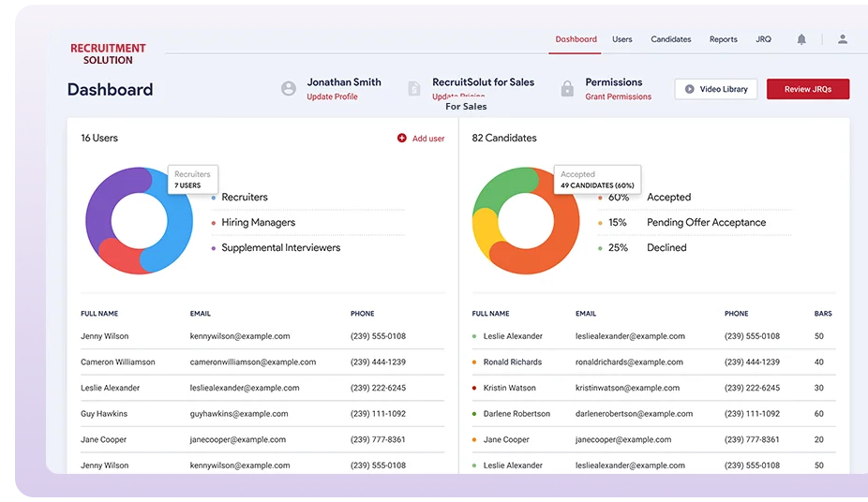This screenshot has height=502, width=868.
Task: Click the lock icon beside Permissions
Action: pos(567,89)
